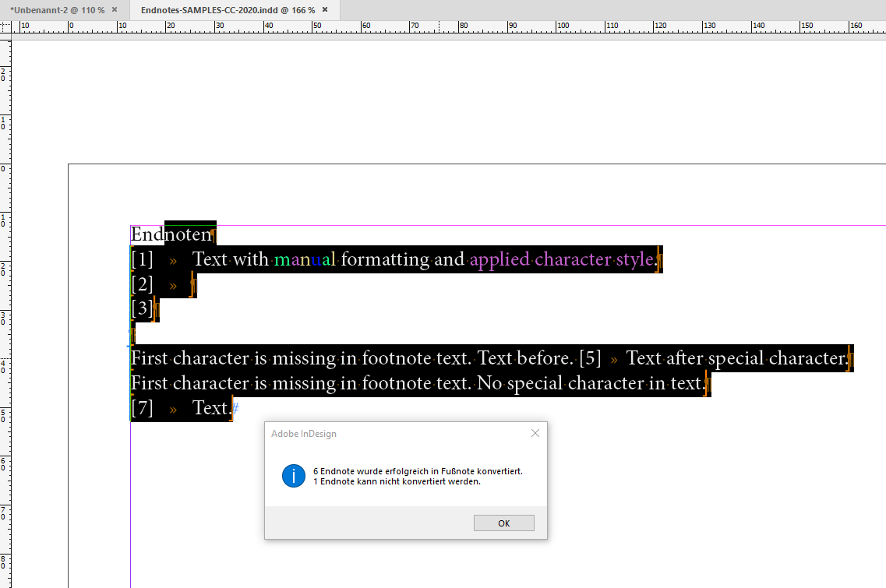Screen dimensions: 886x588
Task: Click the orange marker after "special character" line
Action: coord(850,357)
